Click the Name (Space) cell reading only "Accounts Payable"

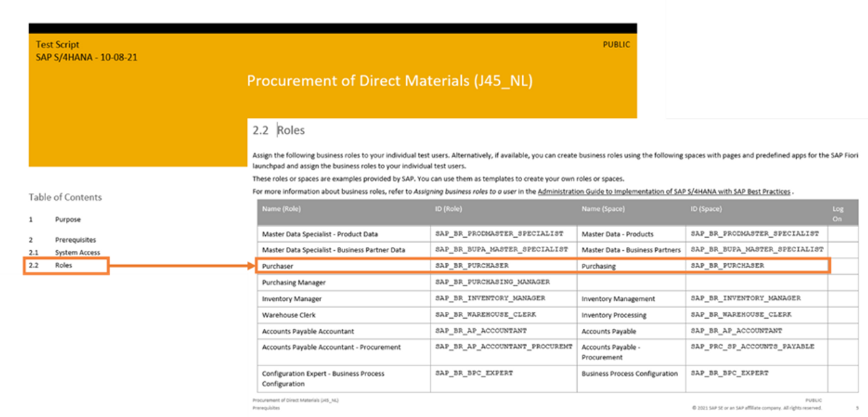[x=609, y=332]
